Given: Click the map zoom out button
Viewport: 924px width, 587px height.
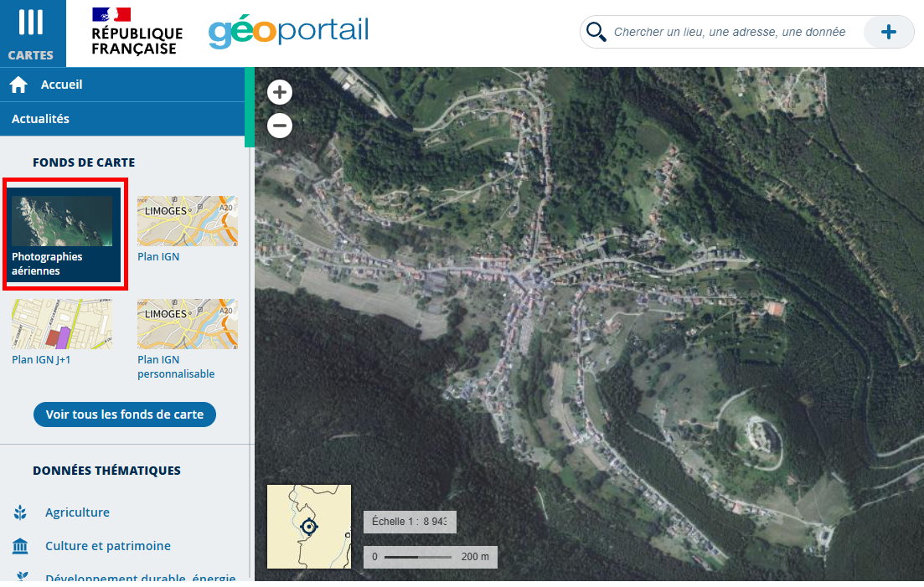Looking at the screenshot, I should click(280, 126).
